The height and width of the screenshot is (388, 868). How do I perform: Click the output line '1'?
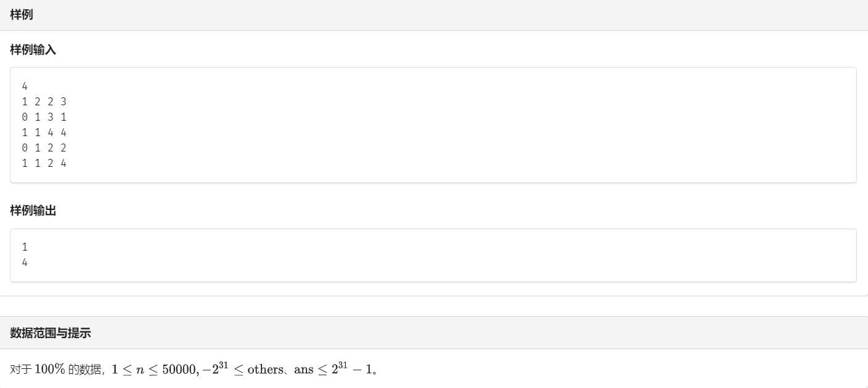[25, 248]
